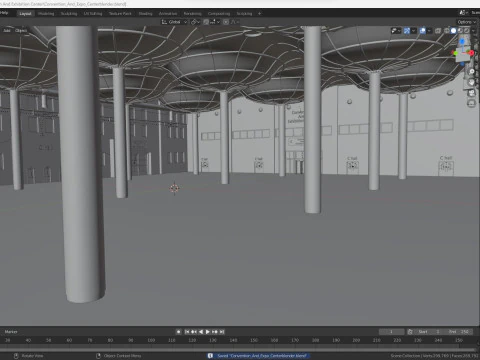Toggle viewport gizmos display
The height and width of the screenshot is (360, 480).
click(x=407, y=30)
